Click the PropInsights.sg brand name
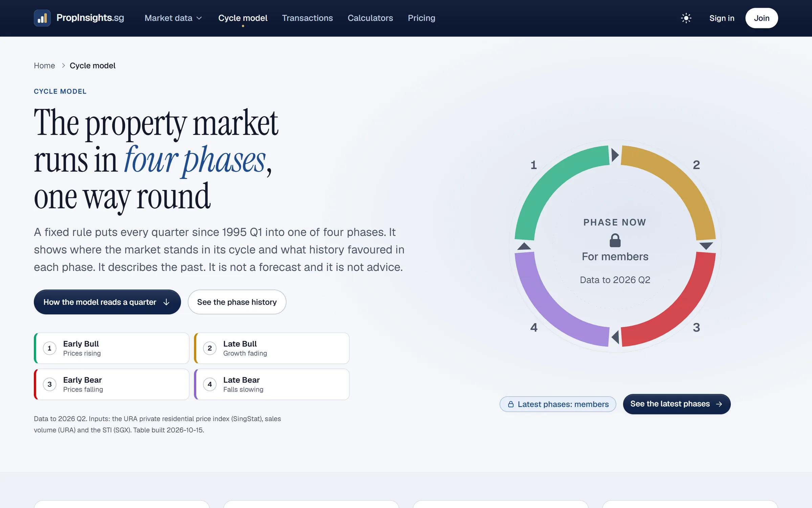 [90, 18]
